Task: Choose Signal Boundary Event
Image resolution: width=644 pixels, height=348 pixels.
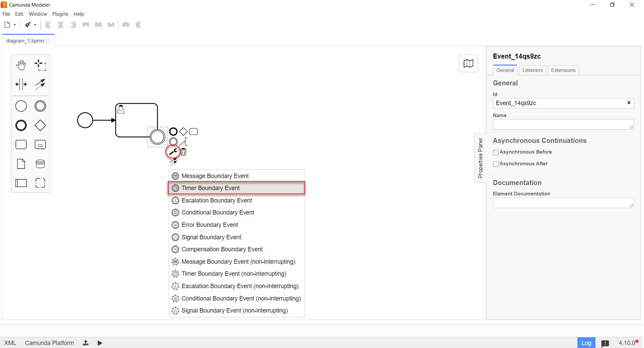Action: [237, 237]
